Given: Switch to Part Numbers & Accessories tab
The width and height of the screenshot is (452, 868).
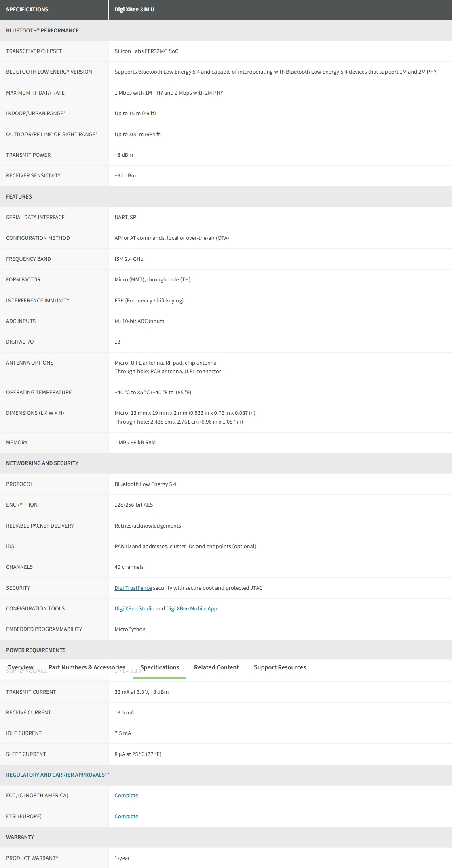Looking at the screenshot, I should point(87,667).
